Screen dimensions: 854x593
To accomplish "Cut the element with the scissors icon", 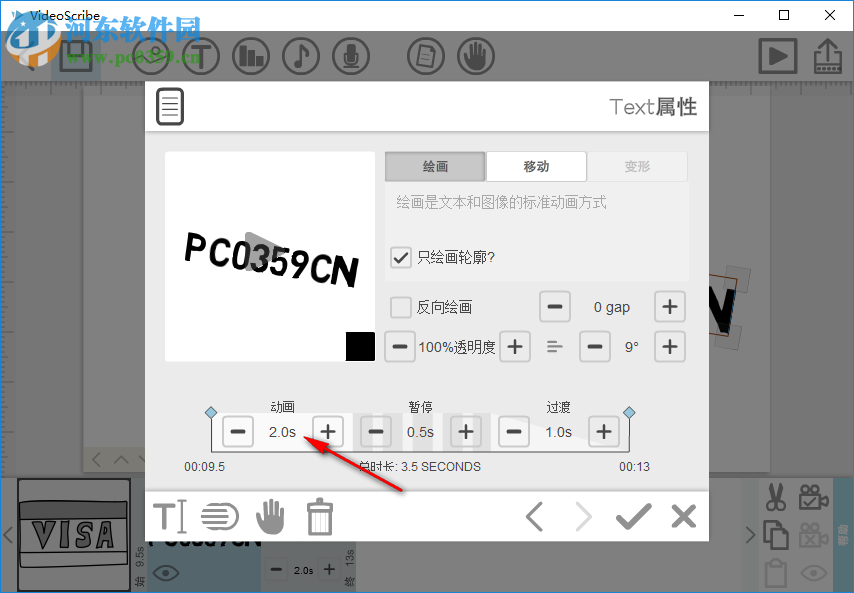I will click(x=775, y=497).
